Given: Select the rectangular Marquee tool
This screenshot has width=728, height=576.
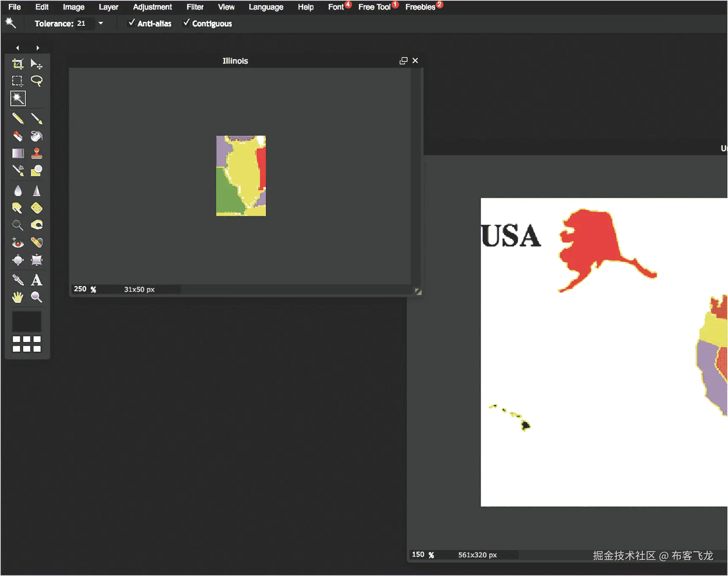Looking at the screenshot, I should (18, 81).
